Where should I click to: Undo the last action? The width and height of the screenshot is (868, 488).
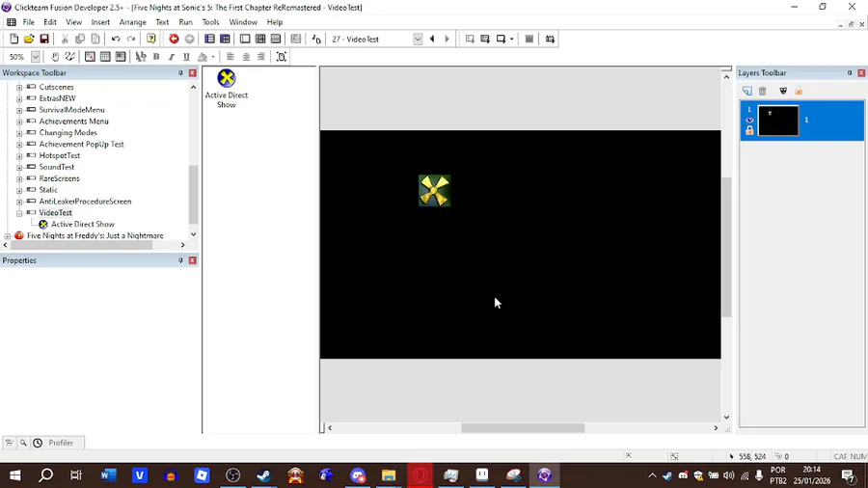pos(116,39)
